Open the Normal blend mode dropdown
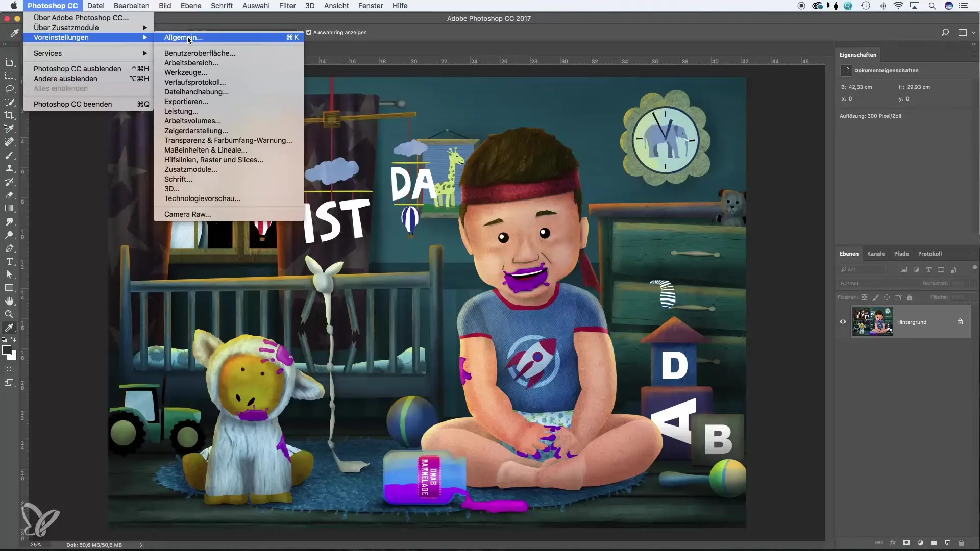The width and height of the screenshot is (980, 551). [878, 283]
